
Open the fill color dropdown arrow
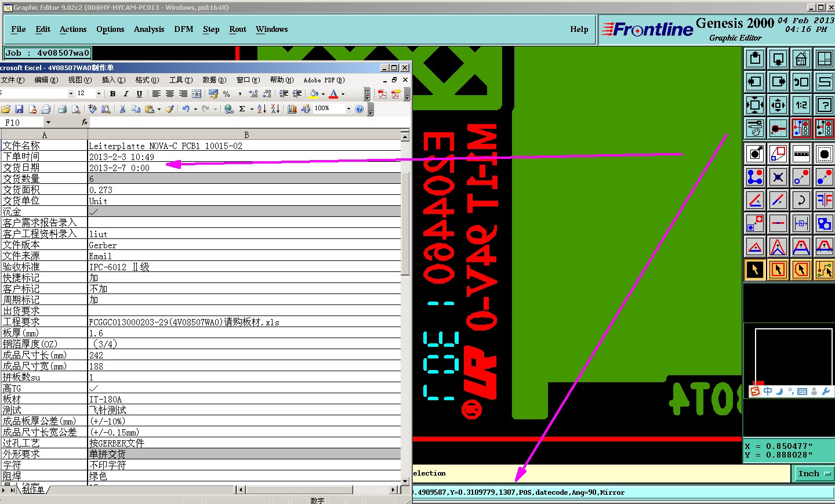pos(323,94)
